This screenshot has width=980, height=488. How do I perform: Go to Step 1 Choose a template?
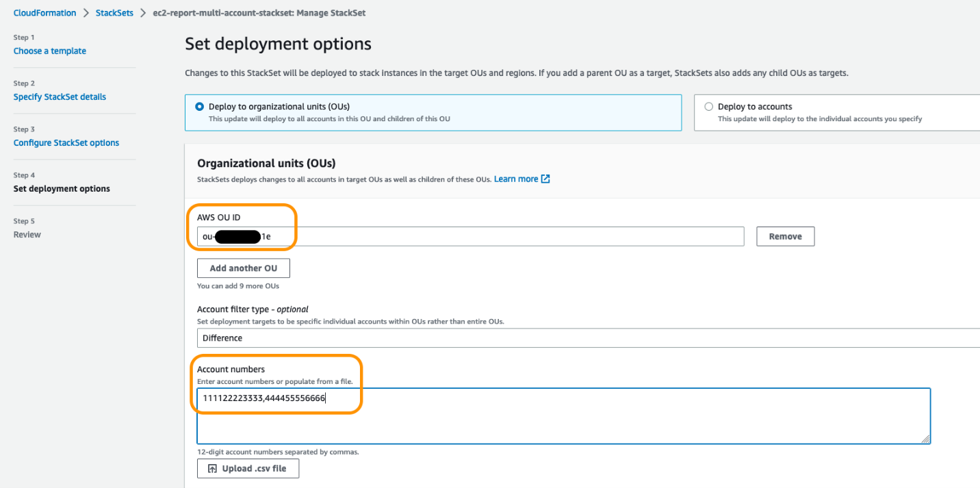(x=49, y=51)
